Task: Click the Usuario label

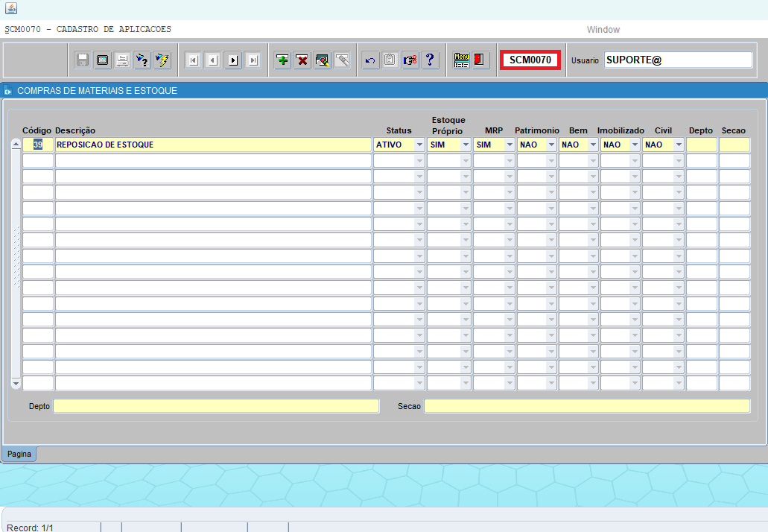Action: point(585,60)
